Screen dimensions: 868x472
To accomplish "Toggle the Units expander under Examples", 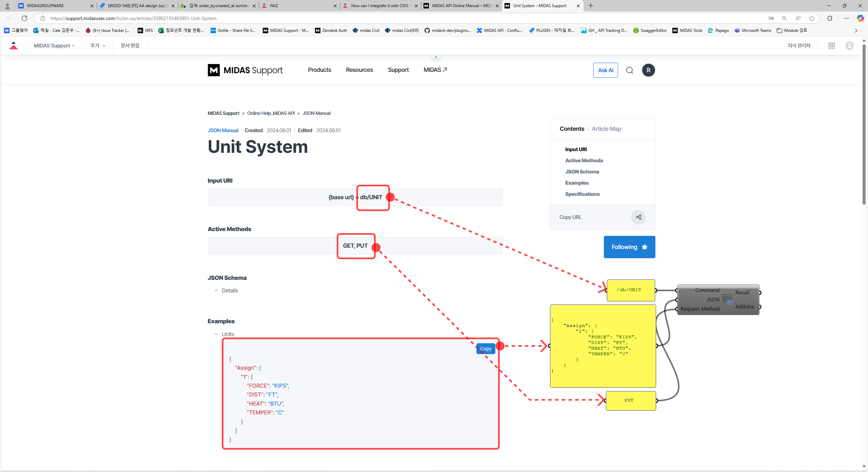I will coord(224,334).
